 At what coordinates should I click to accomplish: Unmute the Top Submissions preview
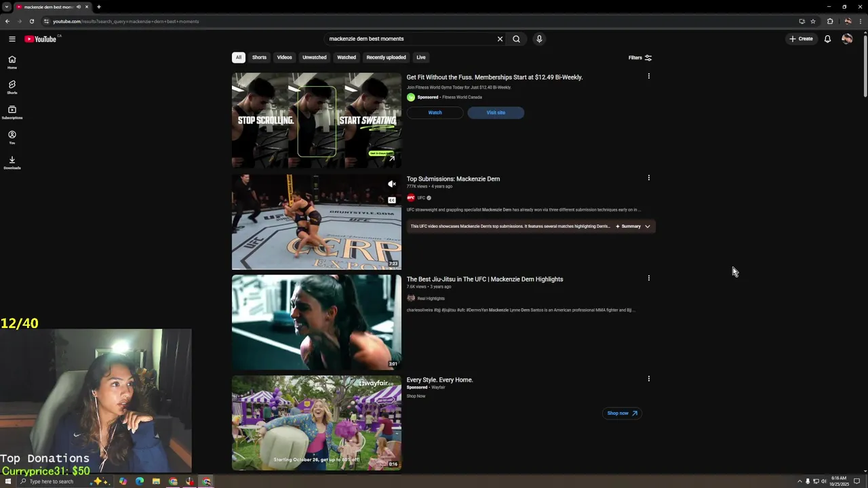click(x=391, y=184)
